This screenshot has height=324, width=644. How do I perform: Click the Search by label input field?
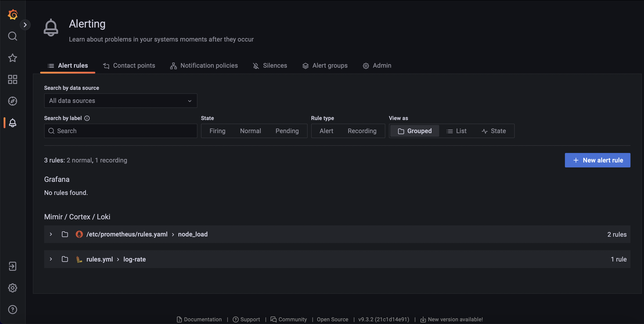(x=121, y=131)
